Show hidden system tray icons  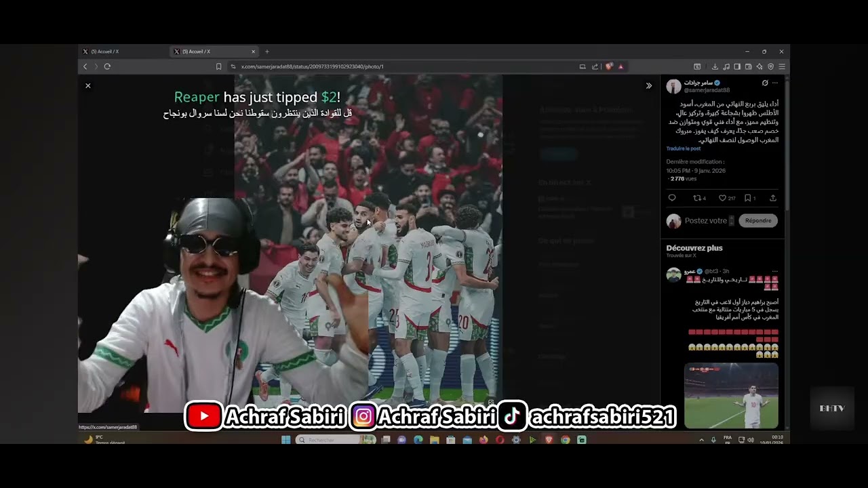click(701, 440)
